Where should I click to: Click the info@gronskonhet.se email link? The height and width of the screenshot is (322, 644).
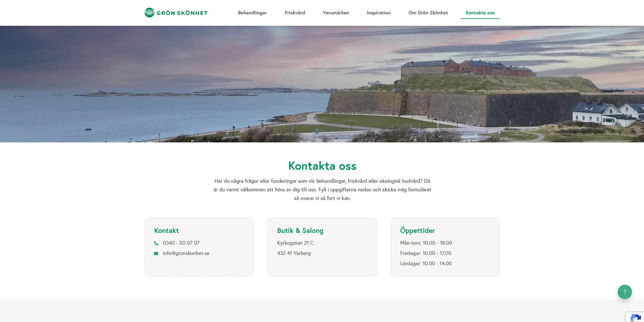point(186,253)
